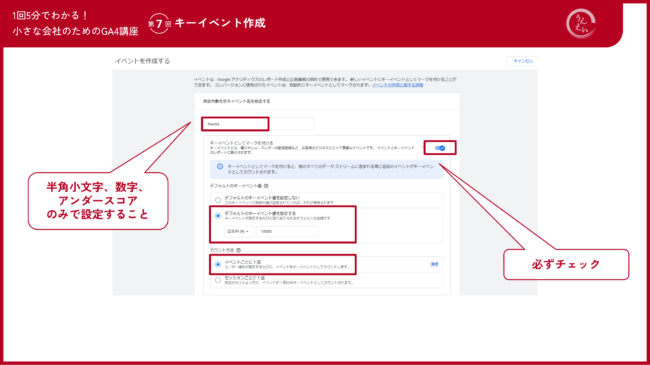Click help icon beside デフォルトのキーイベント値
This screenshot has height=365, width=650.
266,186
